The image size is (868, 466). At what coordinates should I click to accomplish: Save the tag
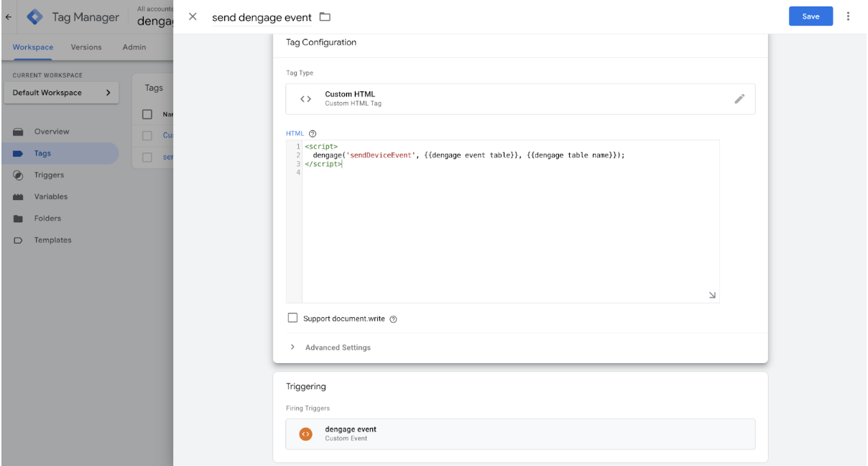pos(811,17)
